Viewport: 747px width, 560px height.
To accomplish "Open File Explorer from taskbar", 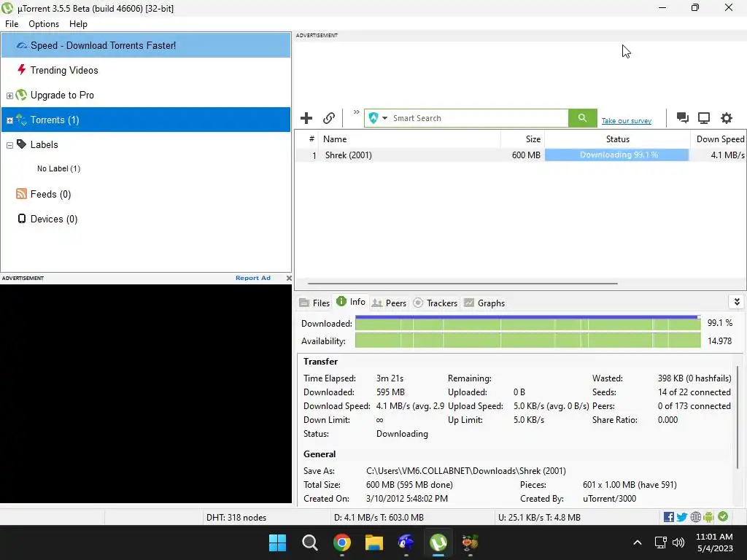I will click(374, 542).
